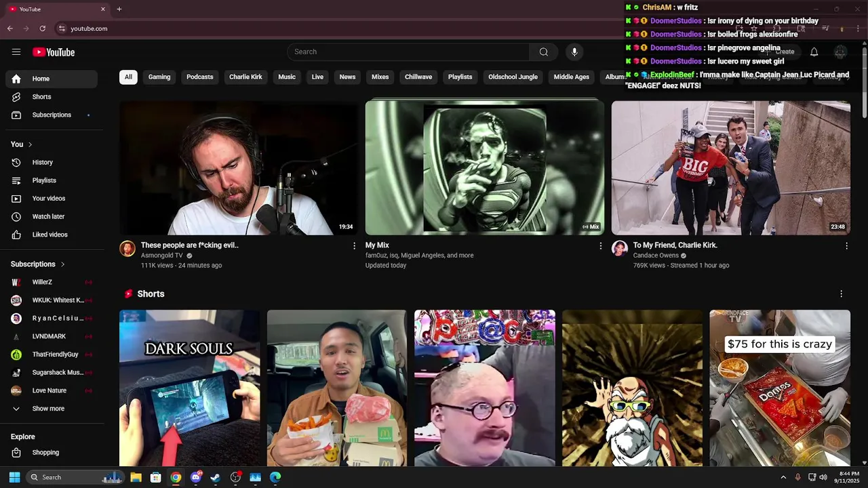Open the Shorts shelf three-dot menu
This screenshot has height=488, width=868.
pyautogui.click(x=841, y=294)
